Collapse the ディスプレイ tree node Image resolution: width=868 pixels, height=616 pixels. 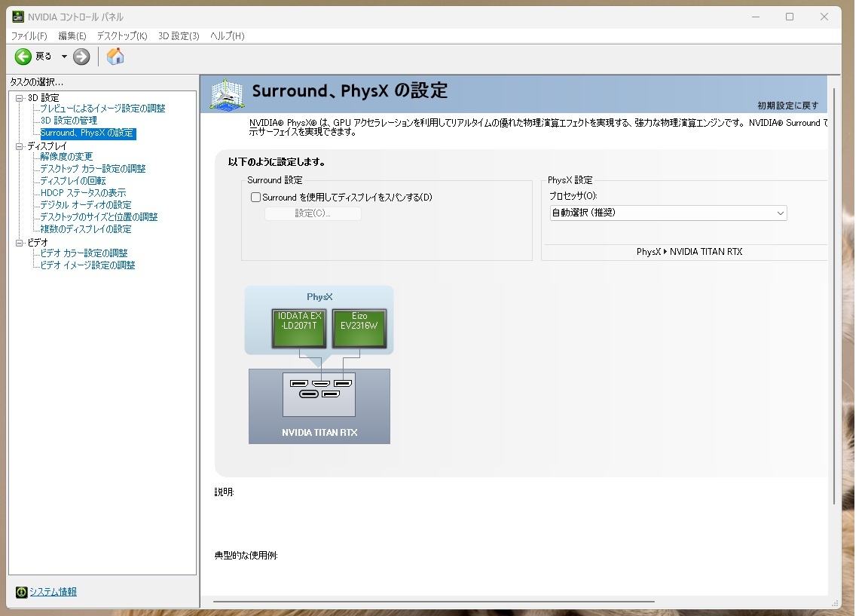coord(20,146)
